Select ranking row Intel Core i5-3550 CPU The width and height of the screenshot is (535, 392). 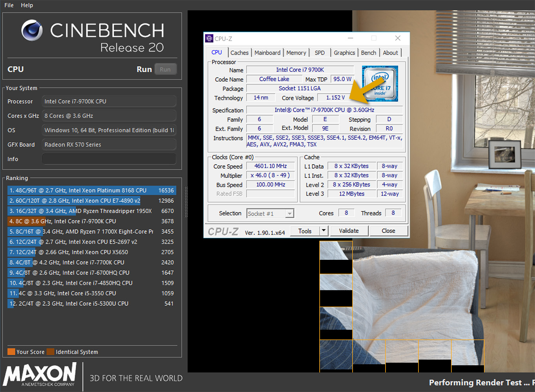pos(91,293)
